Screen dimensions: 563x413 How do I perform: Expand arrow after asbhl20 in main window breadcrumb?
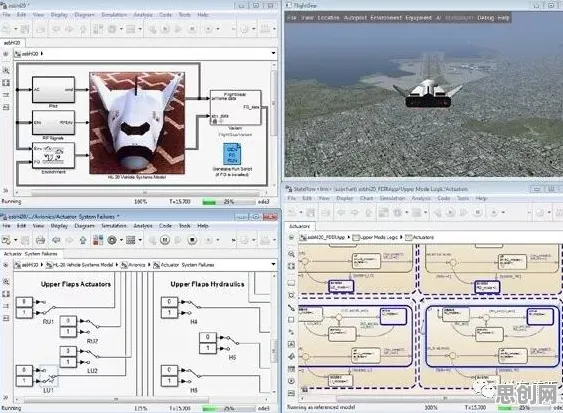(42, 54)
